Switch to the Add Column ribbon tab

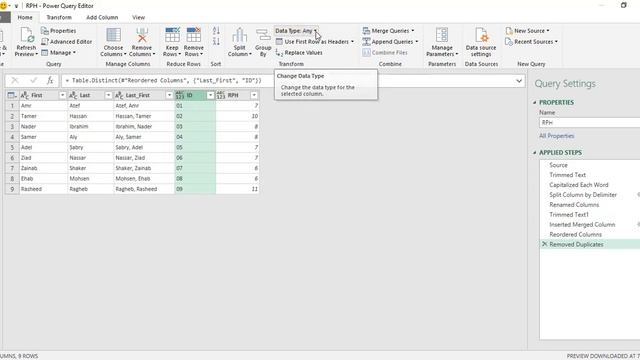pos(102,17)
